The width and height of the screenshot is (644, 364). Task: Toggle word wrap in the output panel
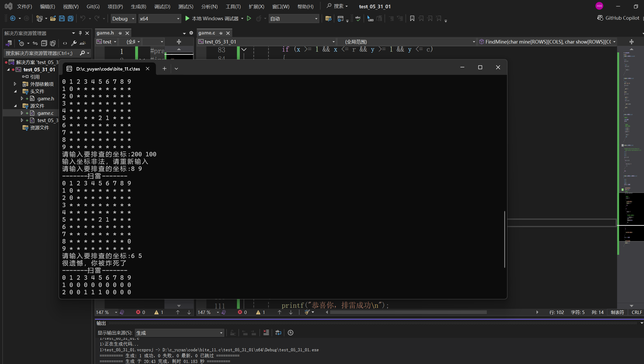(278, 333)
